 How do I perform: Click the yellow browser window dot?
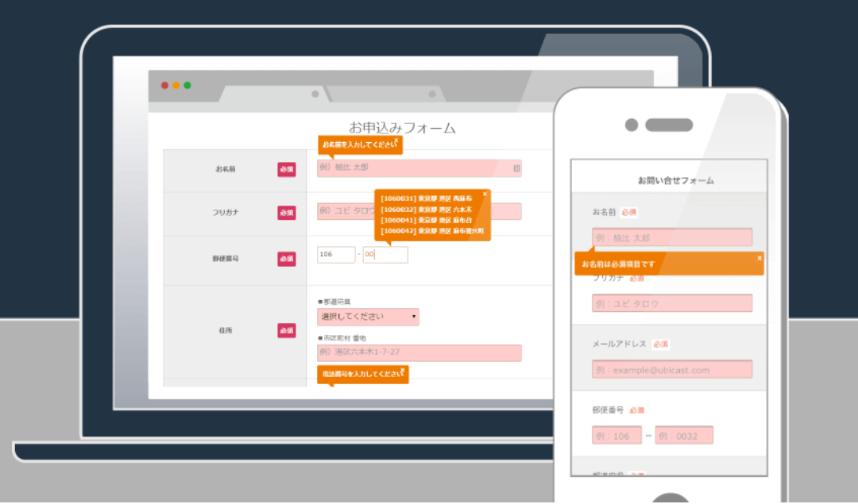coord(176,85)
